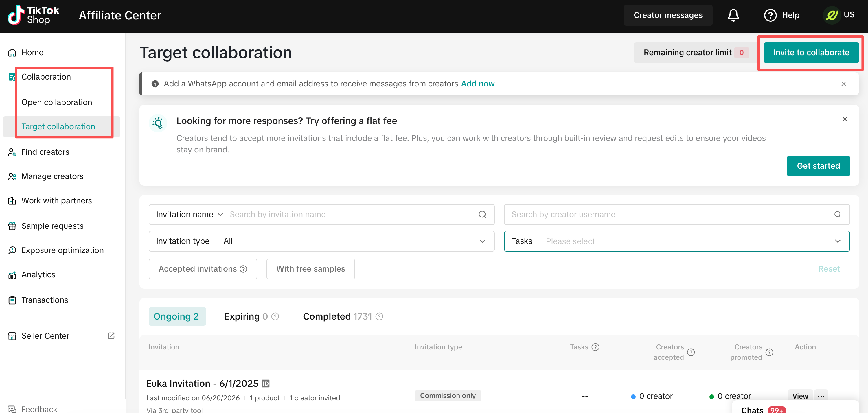Click the TikTok Shop logo
Screen dimensions: 868x413
click(33, 15)
